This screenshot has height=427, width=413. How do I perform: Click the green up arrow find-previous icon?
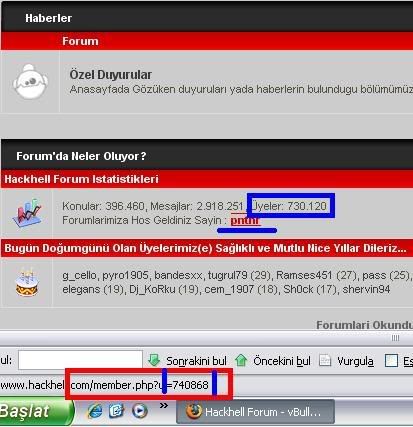[x=241, y=360]
